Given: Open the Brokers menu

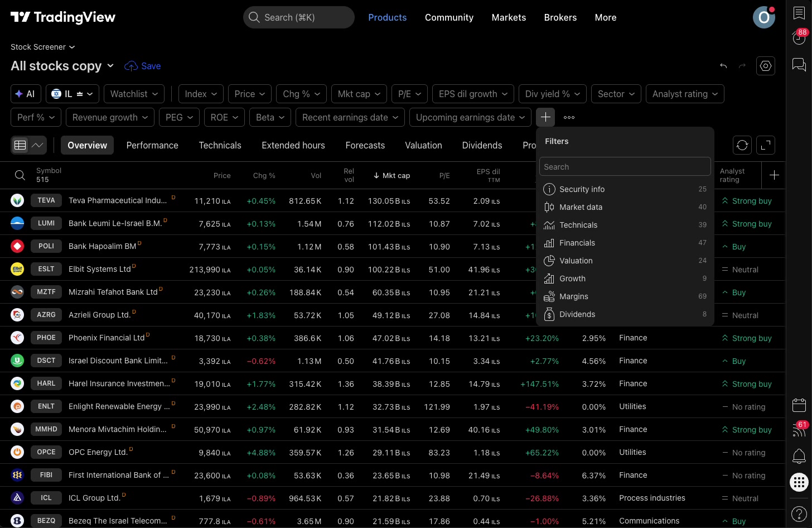Looking at the screenshot, I should coord(560,17).
